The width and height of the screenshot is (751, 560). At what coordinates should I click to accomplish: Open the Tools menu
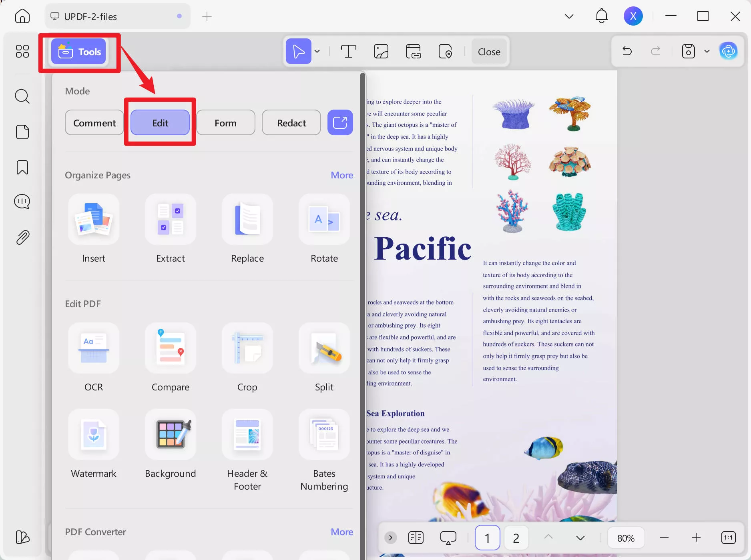coord(79,51)
